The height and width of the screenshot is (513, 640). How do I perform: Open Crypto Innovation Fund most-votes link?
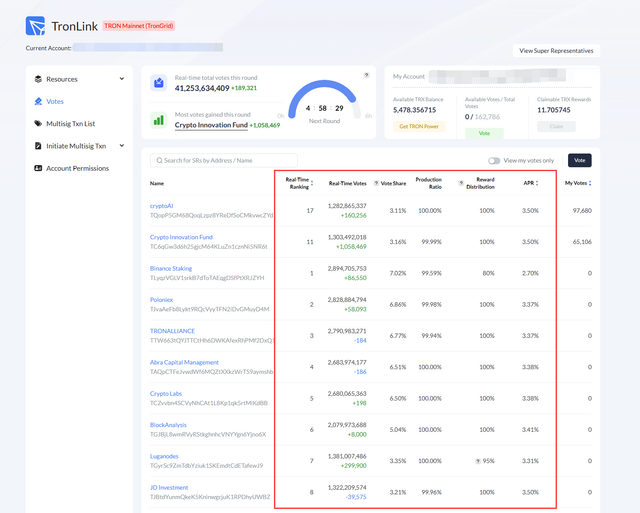[x=211, y=125]
